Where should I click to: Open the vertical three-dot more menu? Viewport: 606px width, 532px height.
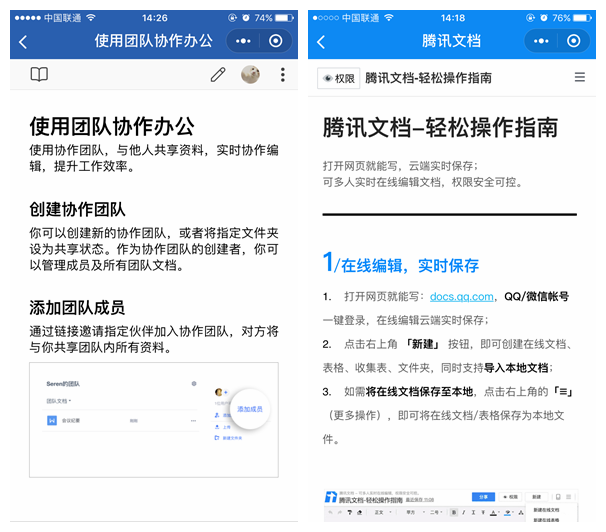coord(283,75)
